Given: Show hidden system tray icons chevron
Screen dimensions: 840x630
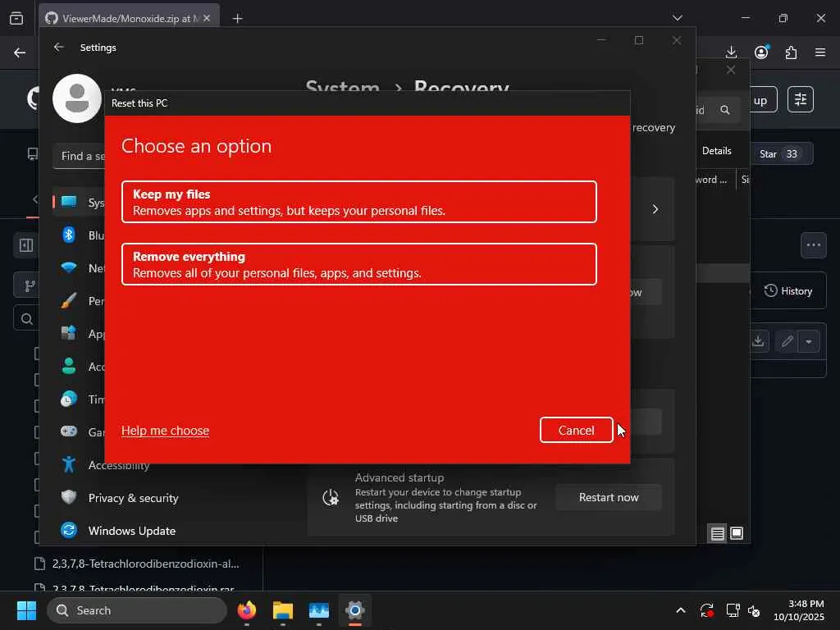Looking at the screenshot, I should point(680,610).
